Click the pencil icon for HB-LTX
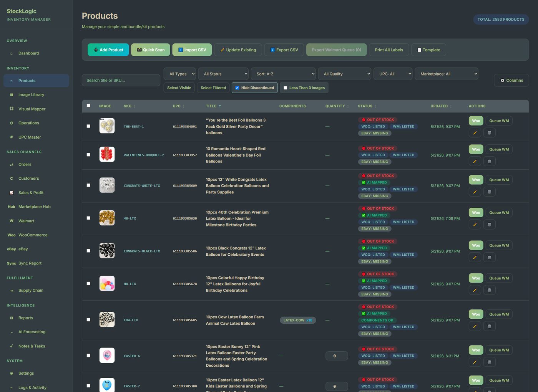The height and width of the screenshot is (392, 538). click(475, 290)
